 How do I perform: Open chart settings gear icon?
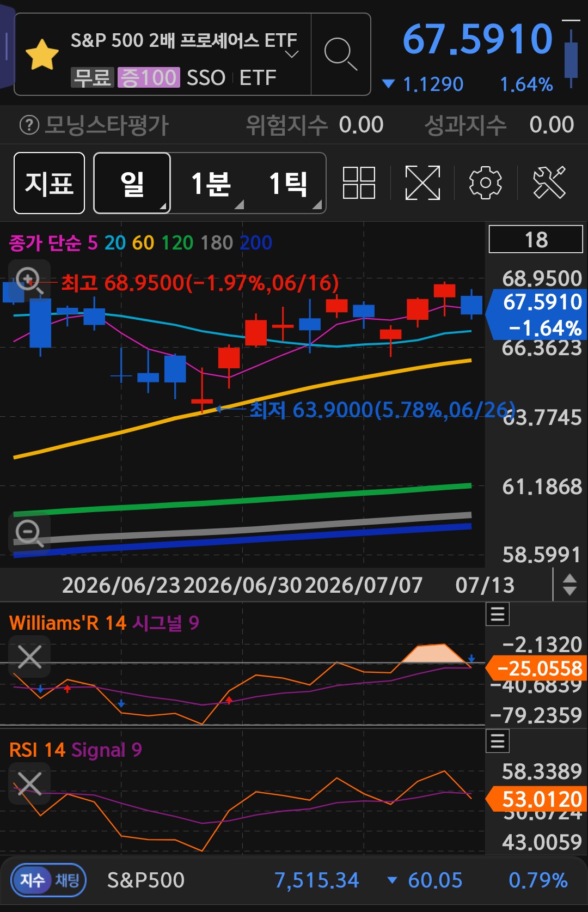[x=485, y=183]
